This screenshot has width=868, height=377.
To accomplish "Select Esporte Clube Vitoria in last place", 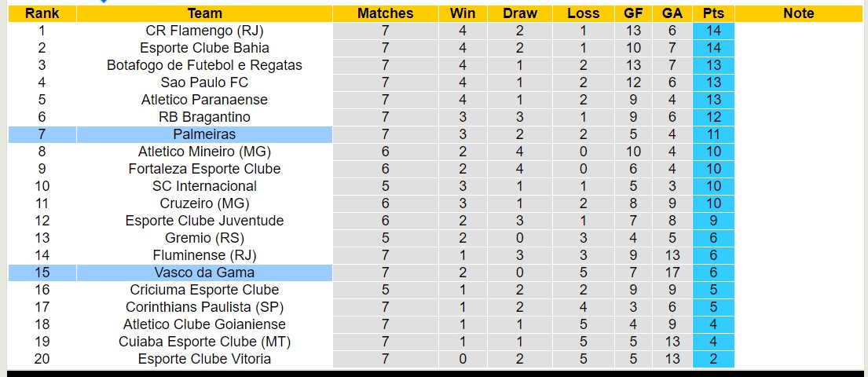I will tap(204, 359).
